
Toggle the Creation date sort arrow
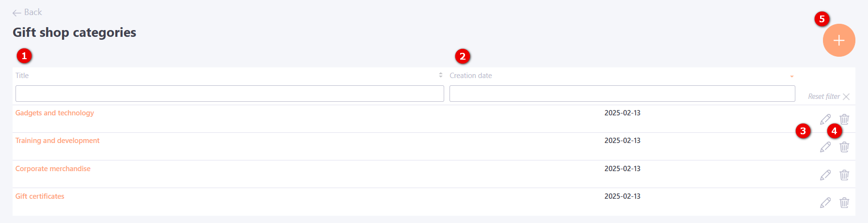pos(792,76)
